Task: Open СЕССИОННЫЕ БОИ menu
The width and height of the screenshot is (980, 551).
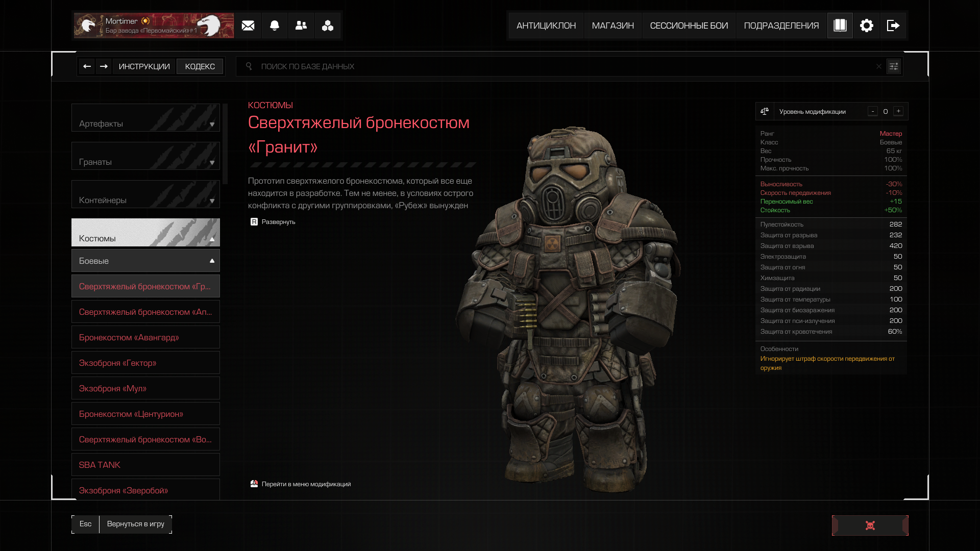Action: (x=689, y=26)
